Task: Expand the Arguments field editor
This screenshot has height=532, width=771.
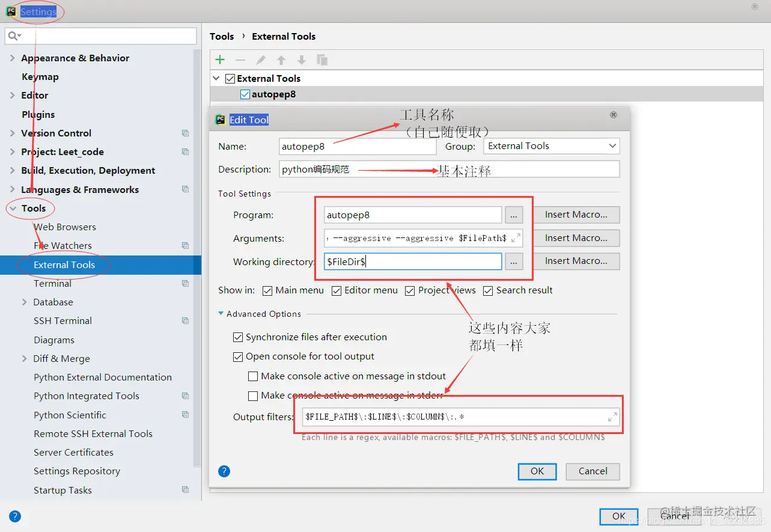Action: (x=516, y=239)
